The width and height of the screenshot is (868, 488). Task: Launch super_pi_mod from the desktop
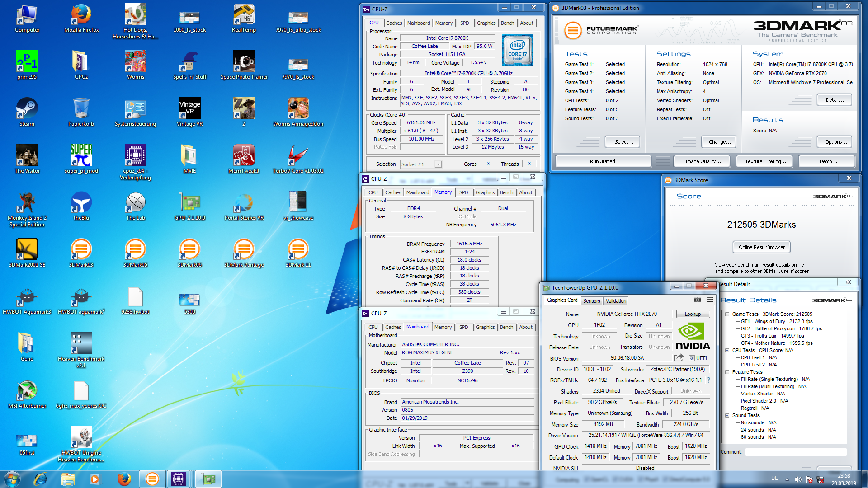tap(81, 160)
